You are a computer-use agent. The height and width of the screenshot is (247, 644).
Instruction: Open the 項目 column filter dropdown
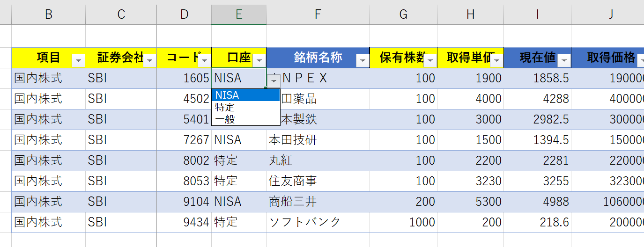click(x=78, y=60)
